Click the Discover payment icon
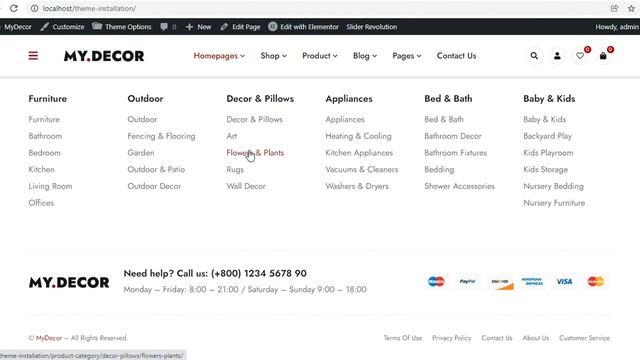The height and width of the screenshot is (360, 640). [500, 282]
